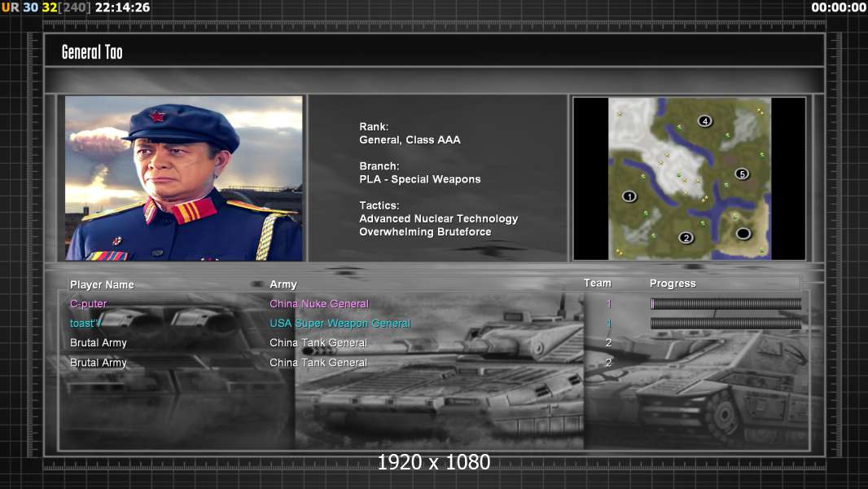Click USA Super Weapon General army entry
The height and width of the screenshot is (489, 868).
[x=340, y=324]
